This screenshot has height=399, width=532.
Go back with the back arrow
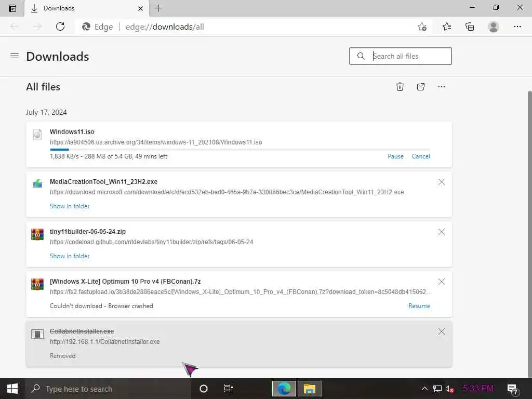pos(15,26)
